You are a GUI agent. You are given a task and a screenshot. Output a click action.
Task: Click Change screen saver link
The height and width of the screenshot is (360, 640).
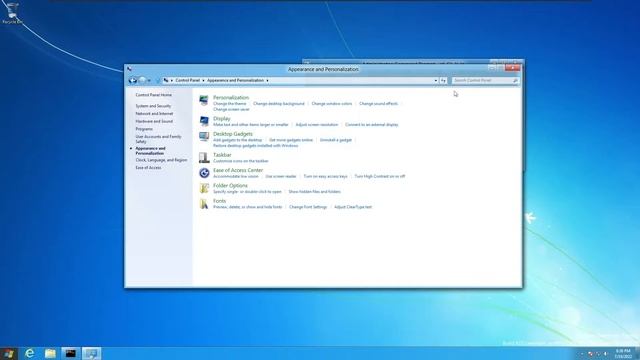(231, 109)
